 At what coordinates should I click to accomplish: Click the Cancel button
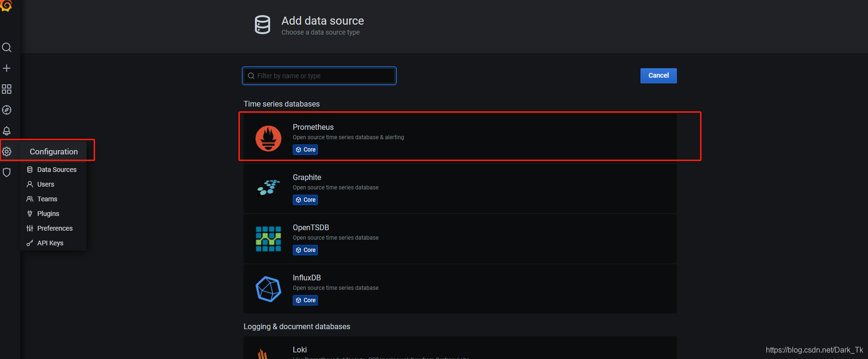pos(658,76)
